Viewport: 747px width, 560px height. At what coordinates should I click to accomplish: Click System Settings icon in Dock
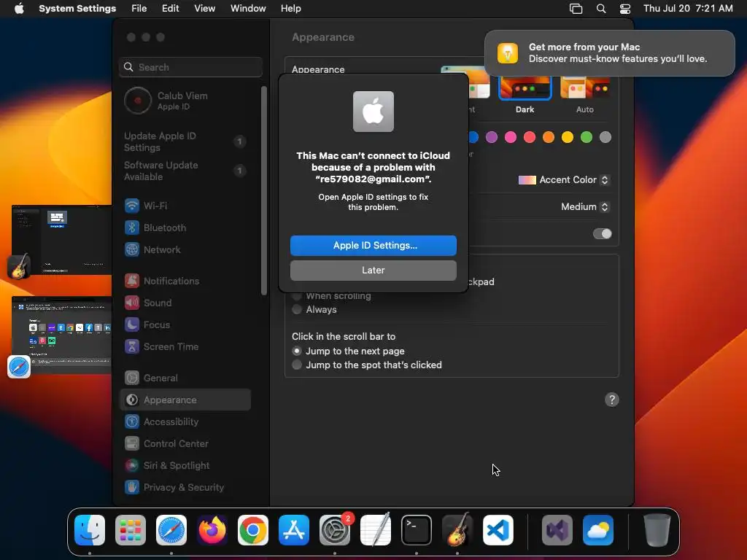[x=335, y=530]
